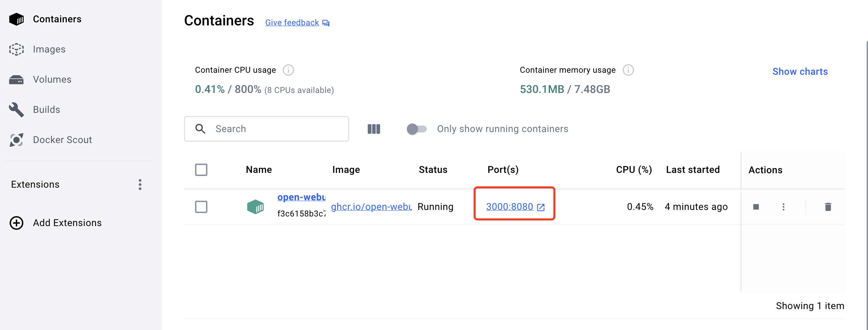This screenshot has width=868, height=330.
Task: Click the magnifier search icon
Action: click(200, 129)
